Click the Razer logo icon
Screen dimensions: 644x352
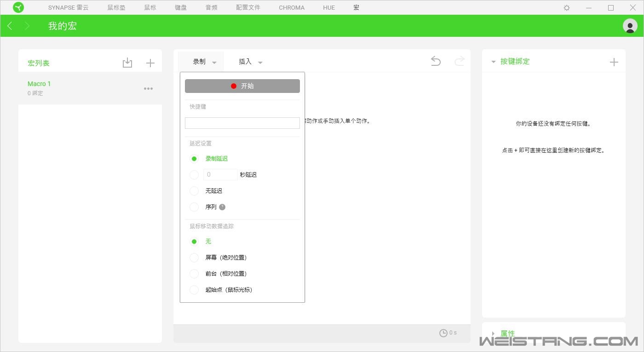18,7
